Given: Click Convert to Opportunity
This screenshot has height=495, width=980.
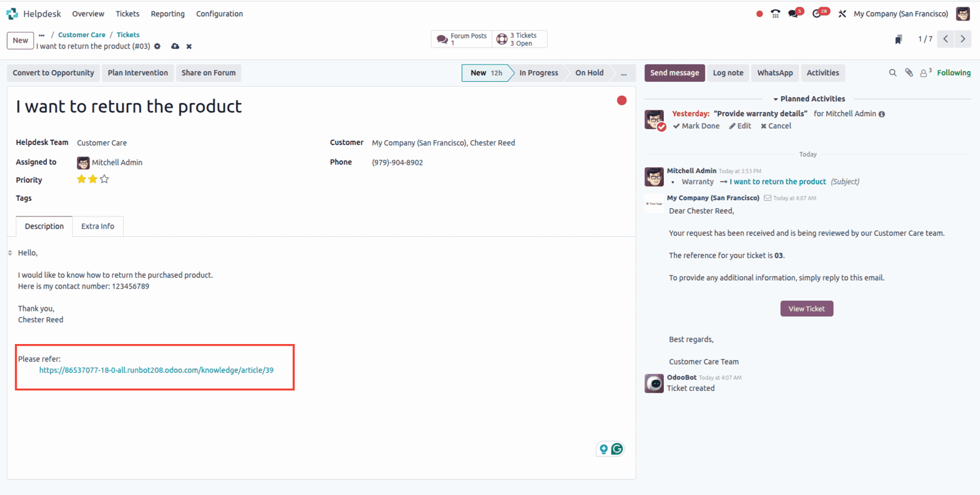Looking at the screenshot, I should pyautogui.click(x=54, y=73).
